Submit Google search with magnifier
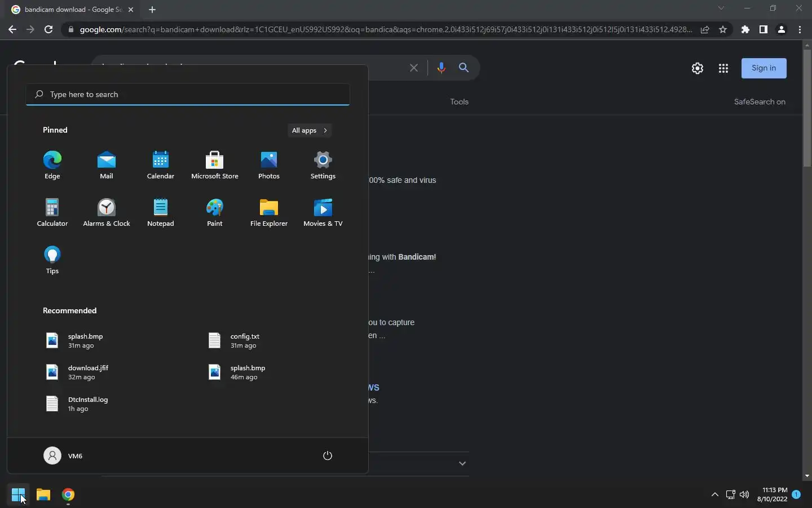 click(x=464, y=68)
